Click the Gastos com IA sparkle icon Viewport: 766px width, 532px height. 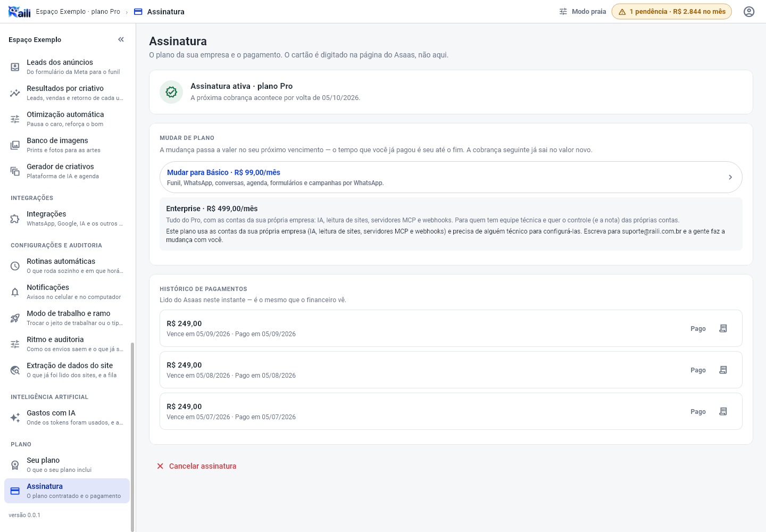click(x=15, y=418)
